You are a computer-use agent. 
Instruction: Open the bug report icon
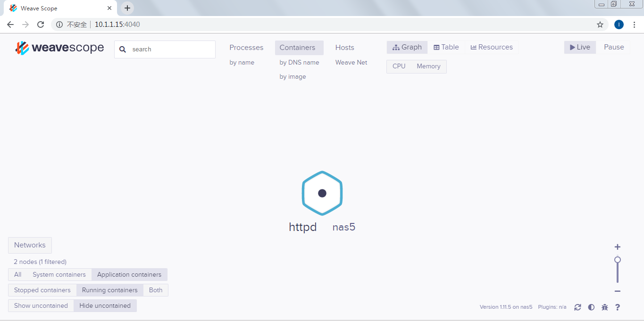605,307
